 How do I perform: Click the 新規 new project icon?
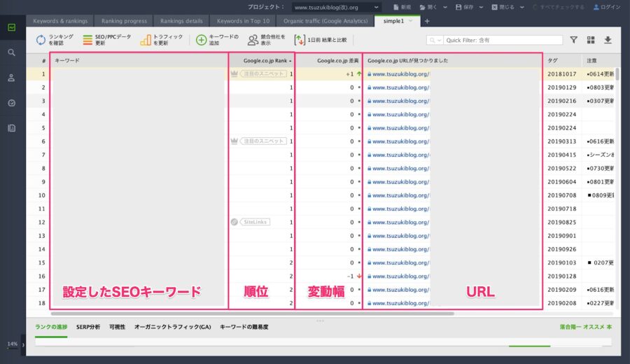(x=395, y=7)
